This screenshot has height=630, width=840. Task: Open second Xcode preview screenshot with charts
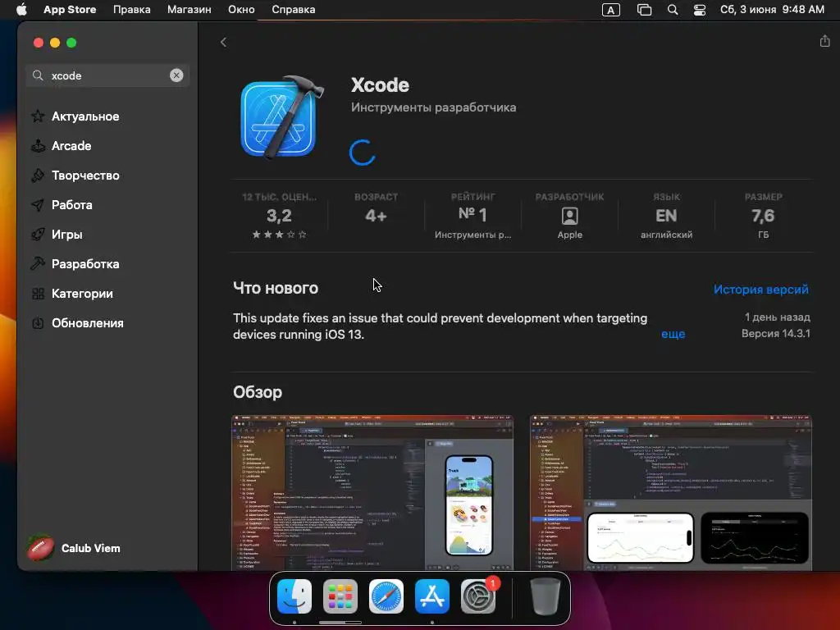point(671,492)
